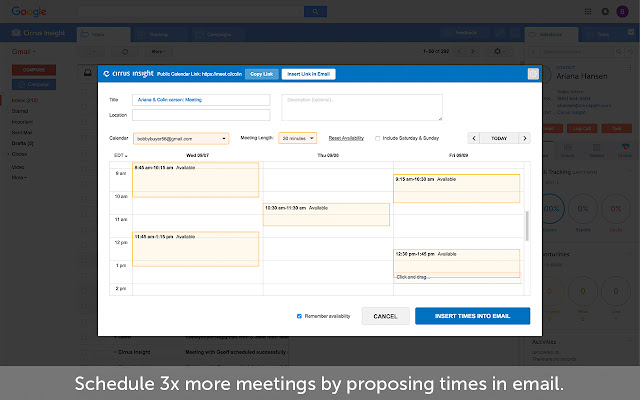Screen dimensions: 640x400
Task: Enable Include Saturday & Sunday
Action: tap(377, 138)
